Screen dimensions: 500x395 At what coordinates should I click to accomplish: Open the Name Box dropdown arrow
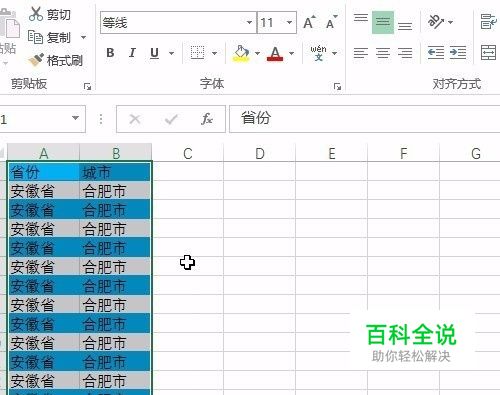[x=75, y=118]
